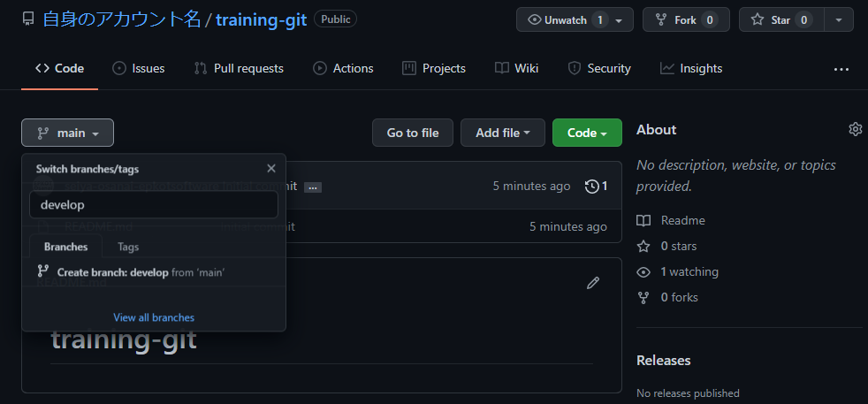Click Go to file button

(413, 133)
